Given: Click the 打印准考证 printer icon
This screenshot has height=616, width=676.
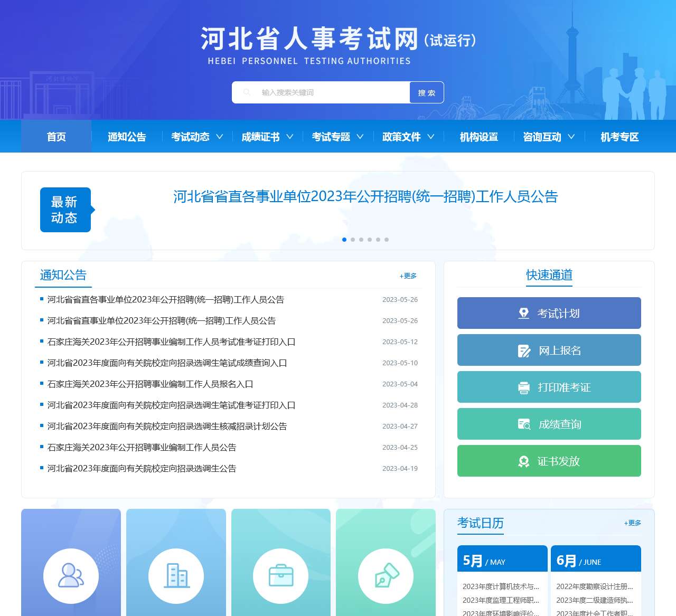Looking at the screenshot, I should (523, 387).
